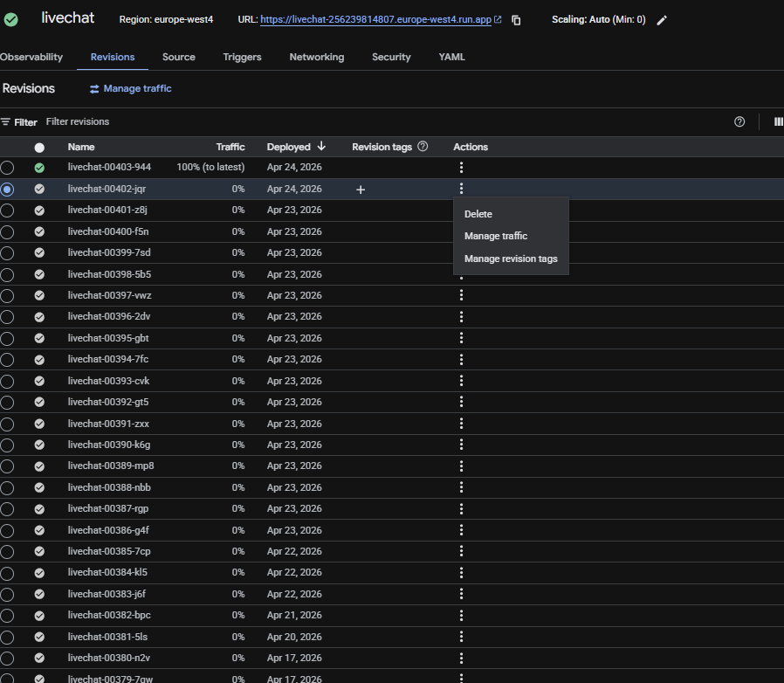The image size is (784, 683).
Task: Switch to the YAML tab
Action: 451,57
